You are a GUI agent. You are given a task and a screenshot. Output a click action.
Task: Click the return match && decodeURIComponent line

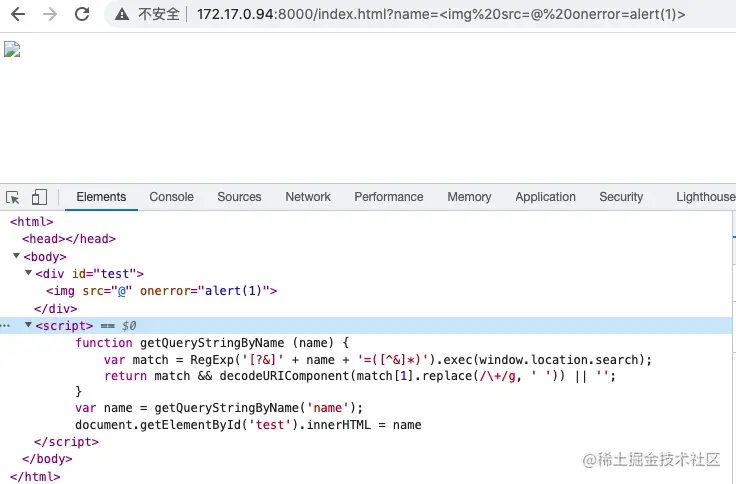point(360,376)
